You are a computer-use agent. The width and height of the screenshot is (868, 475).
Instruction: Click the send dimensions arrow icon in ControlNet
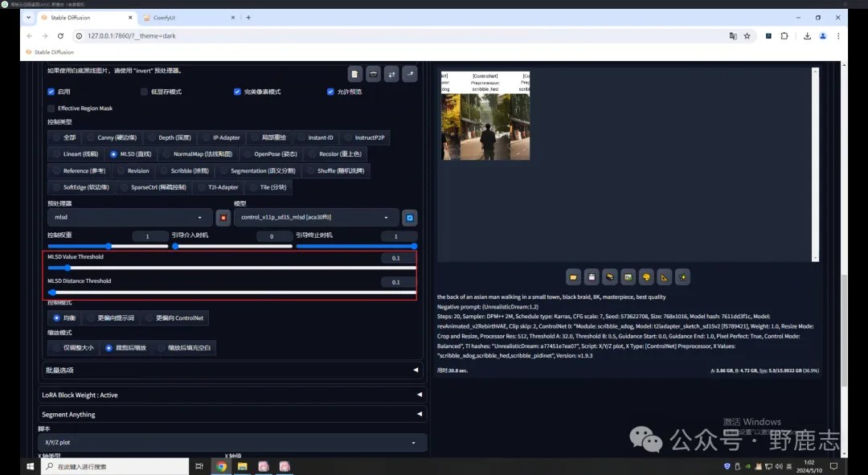click(x=410, y=74)
